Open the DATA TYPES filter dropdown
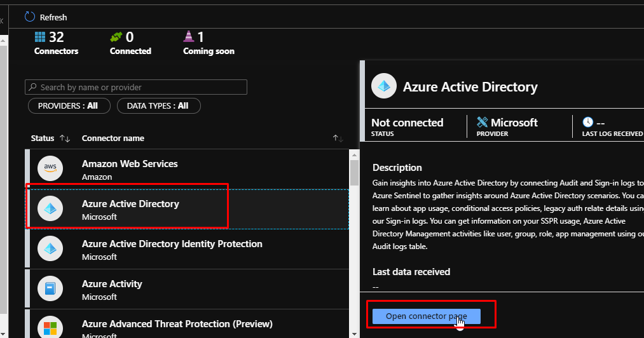 point(158,105)
